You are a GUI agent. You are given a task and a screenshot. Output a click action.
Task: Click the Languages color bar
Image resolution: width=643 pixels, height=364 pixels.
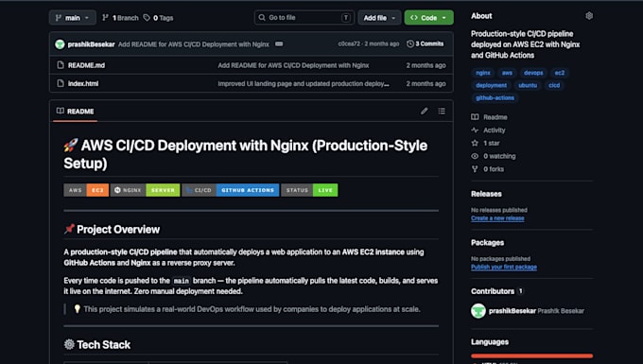point(531,355)
